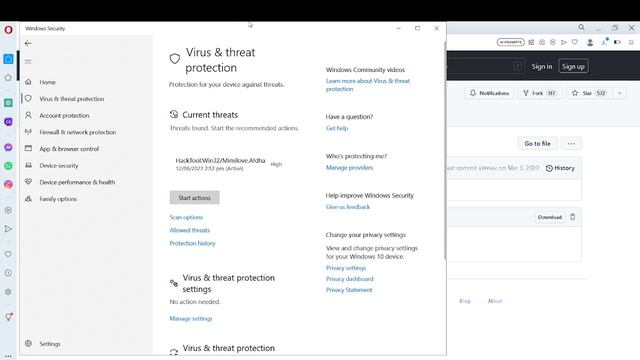Open the profile avatar icon in Opera toolbar
Screen dimensions: 640x360
click(590, 42)
